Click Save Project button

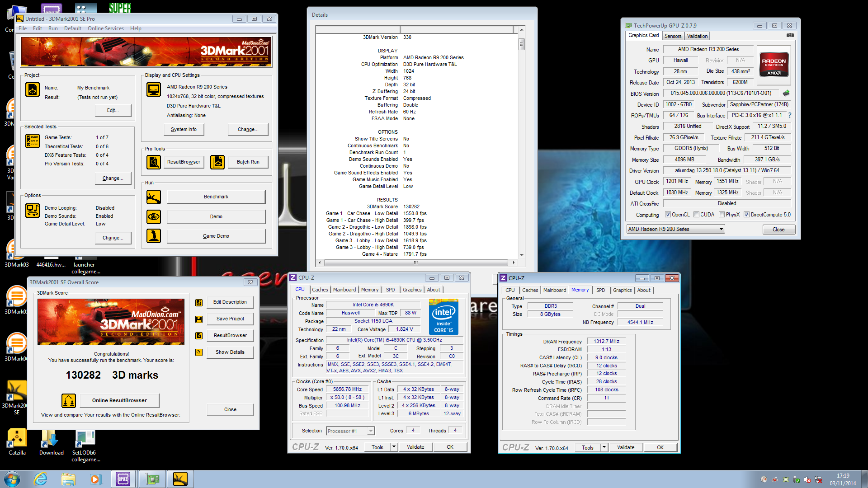(230, 319)
